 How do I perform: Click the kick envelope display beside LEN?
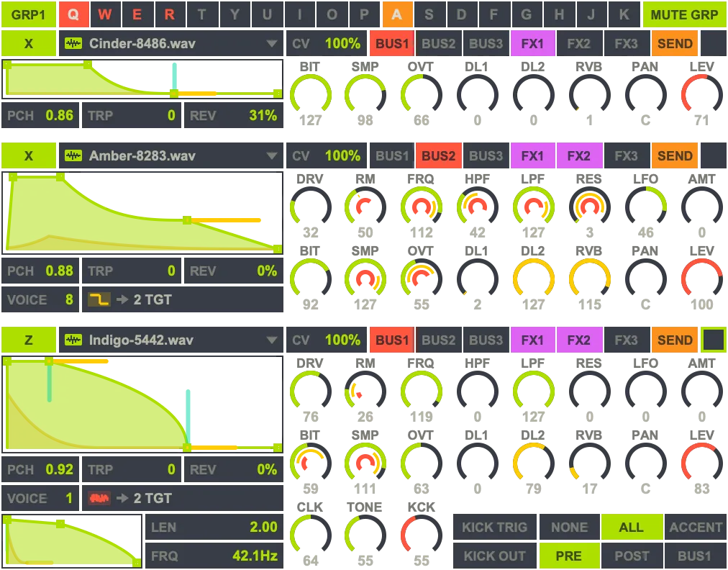(x=72, y=540)
